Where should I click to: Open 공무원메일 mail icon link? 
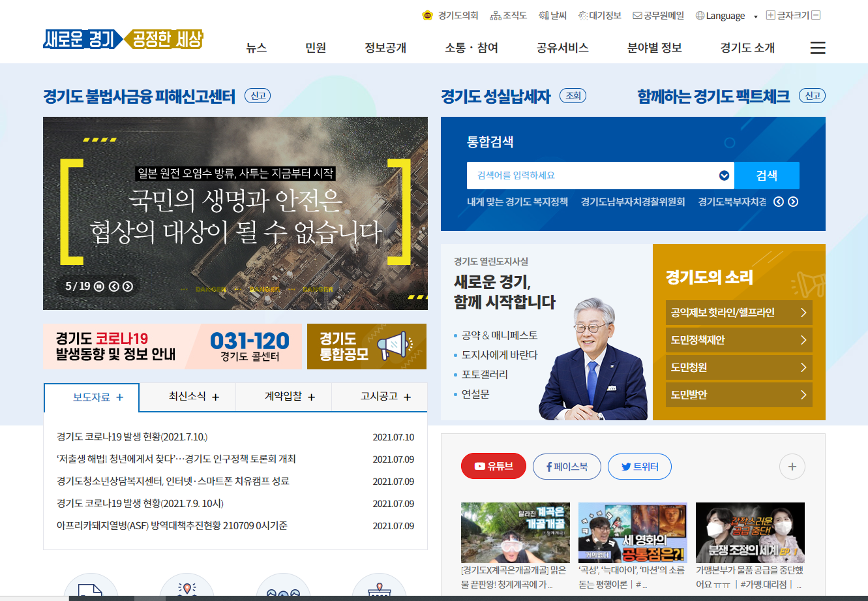point(658,15)
